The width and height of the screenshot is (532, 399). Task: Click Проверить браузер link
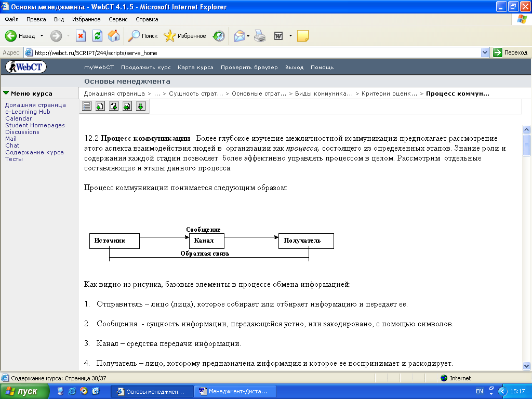[249, 67]
